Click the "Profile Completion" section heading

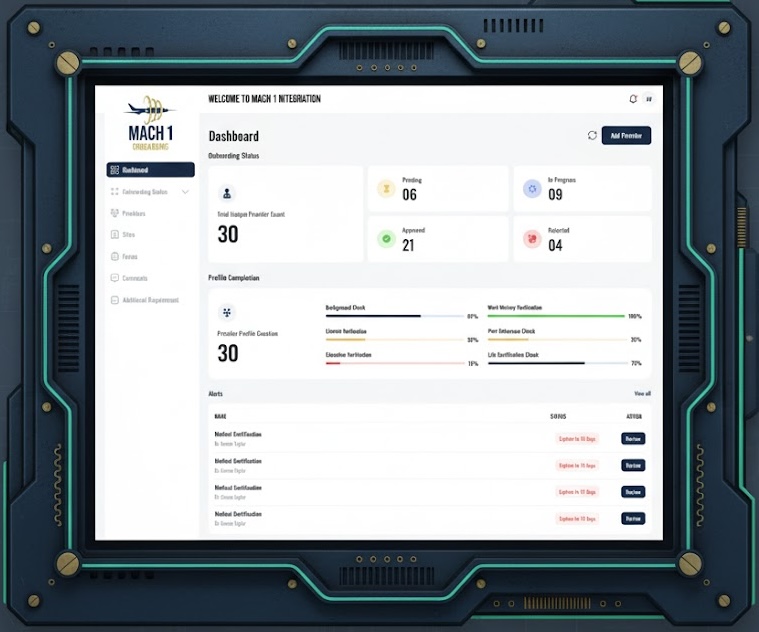click(234, 278)
